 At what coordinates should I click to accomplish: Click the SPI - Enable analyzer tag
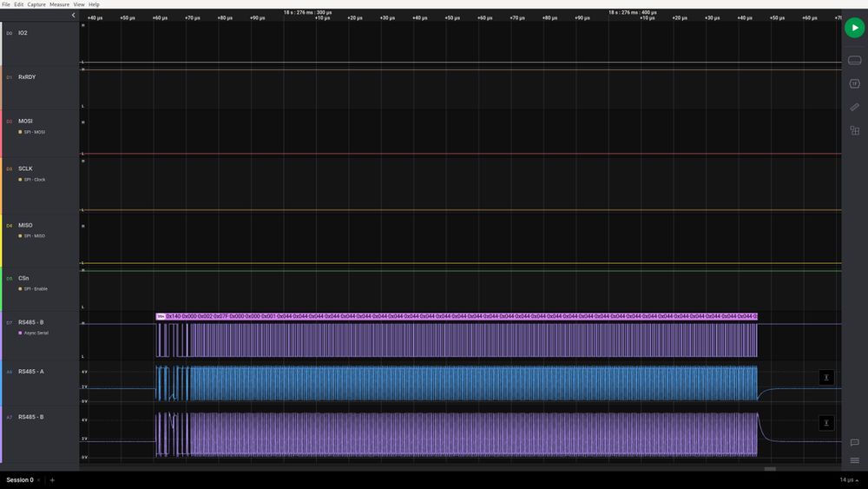(x=33, y=288)
